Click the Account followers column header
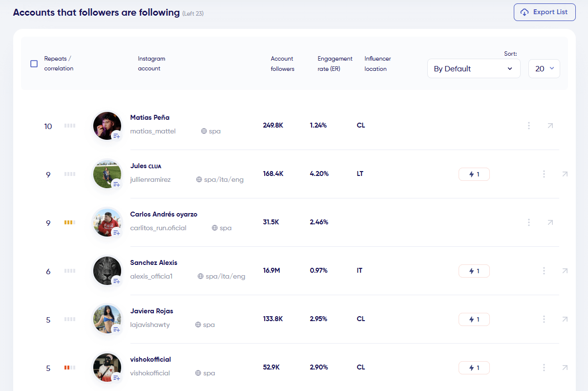 (x=283, y=64)
